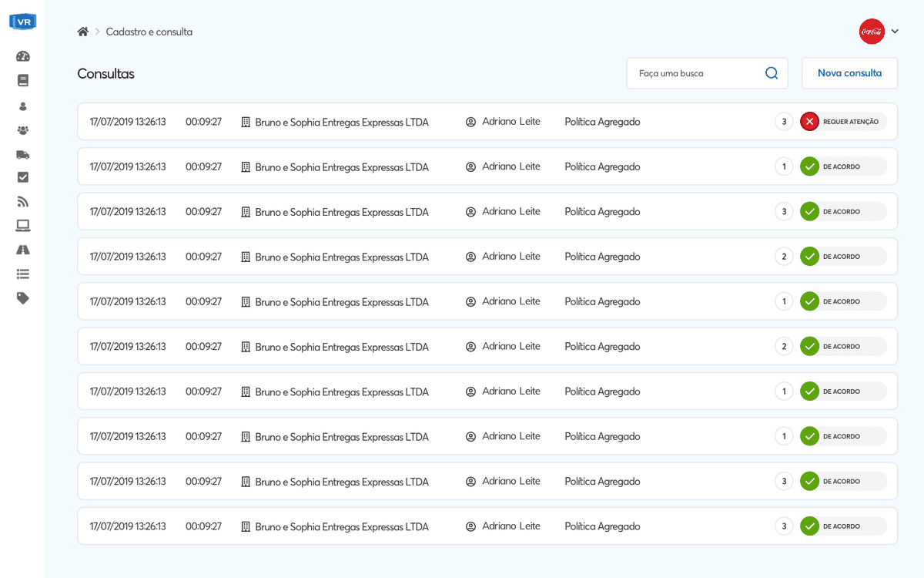Screen dimensions: 924x578
Task: Click the VR logo in sidebar
Action: [x=22, y=22]
